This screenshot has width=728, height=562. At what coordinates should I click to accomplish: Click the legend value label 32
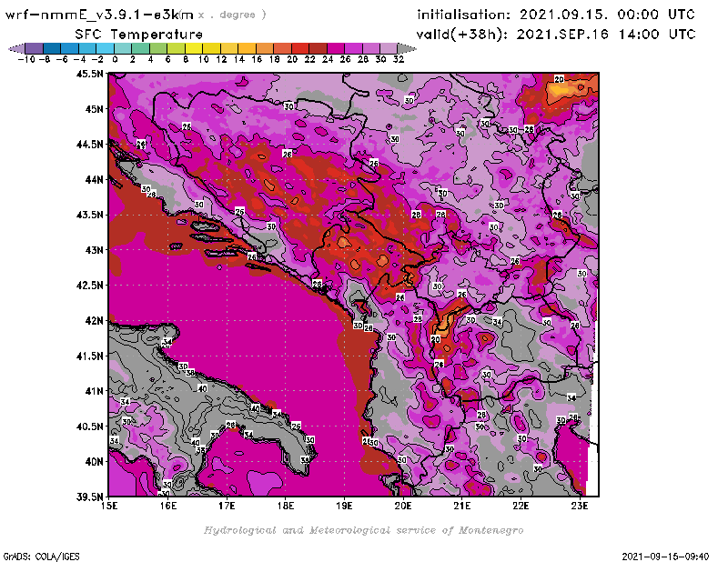pyautogui.click(x=399, y=59)
